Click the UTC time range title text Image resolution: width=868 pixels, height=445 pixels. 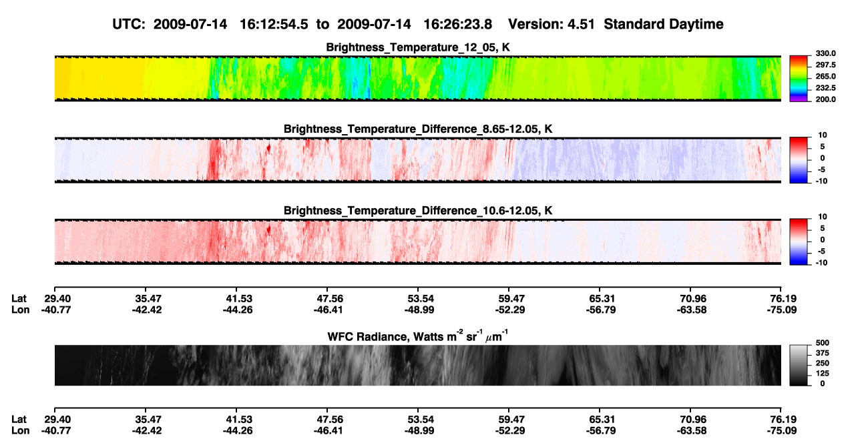418,24
